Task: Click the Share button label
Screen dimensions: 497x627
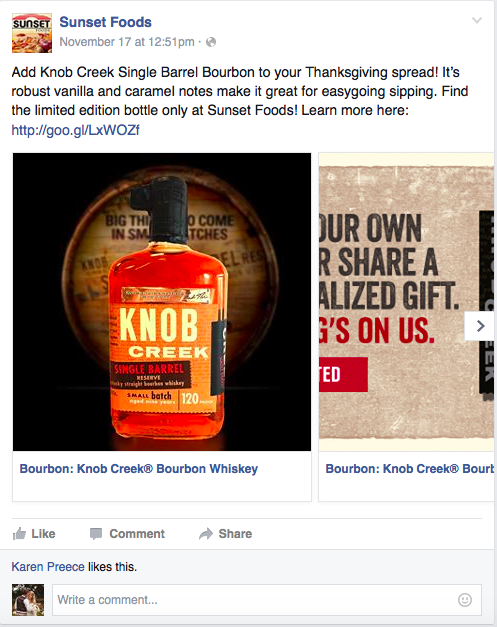Action: [235, 534]
